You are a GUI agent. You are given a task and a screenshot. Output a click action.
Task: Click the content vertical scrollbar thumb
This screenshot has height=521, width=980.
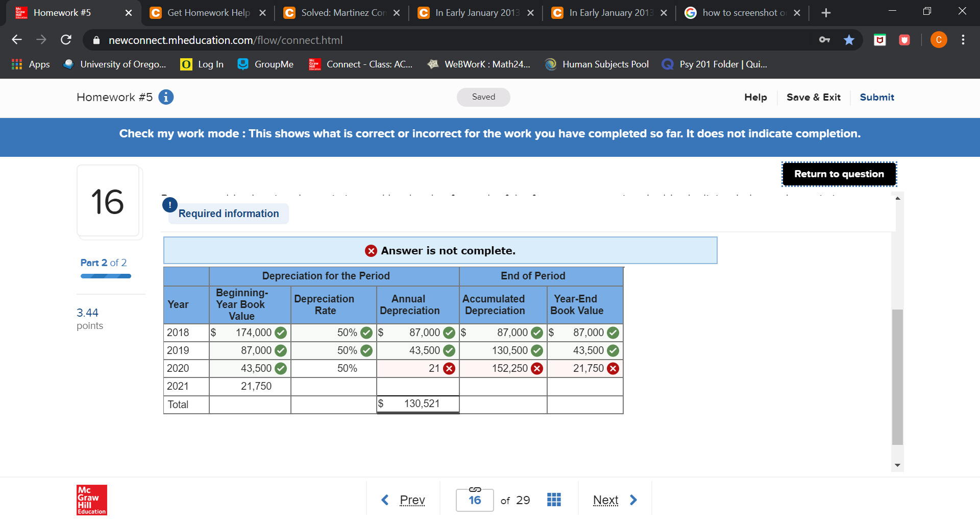click(897, 377)
